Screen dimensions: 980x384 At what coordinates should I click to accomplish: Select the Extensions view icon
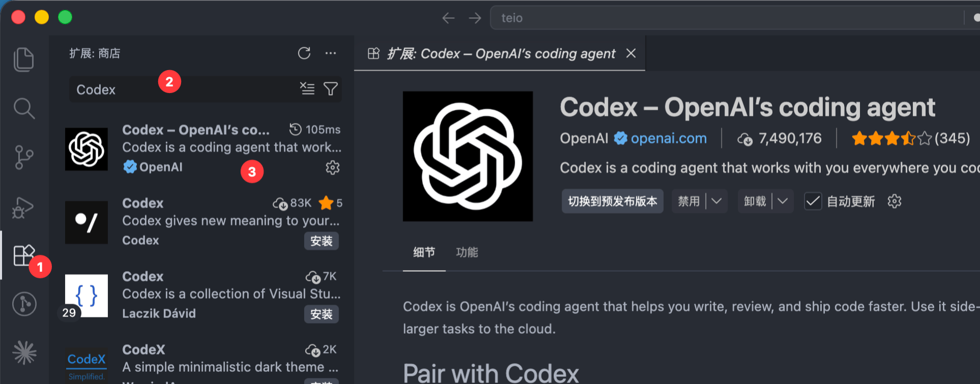point(23,255)
